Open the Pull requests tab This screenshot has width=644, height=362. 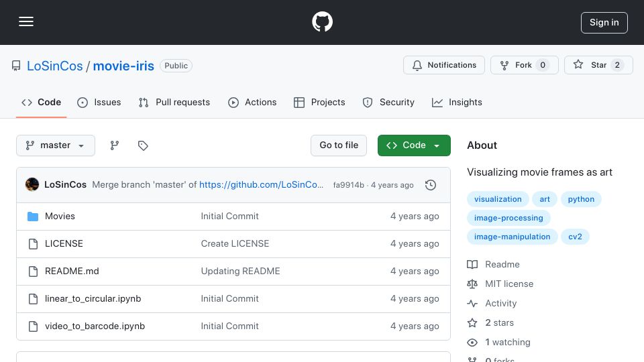coord(174,102)
